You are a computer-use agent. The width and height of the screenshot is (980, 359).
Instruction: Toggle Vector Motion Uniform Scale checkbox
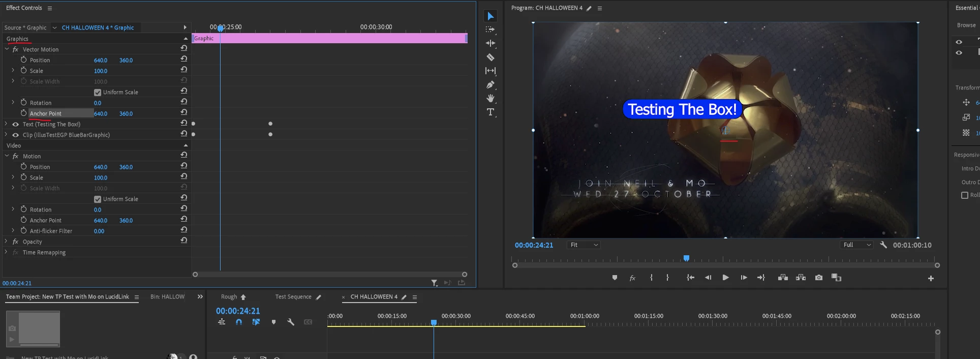point(98,93)
